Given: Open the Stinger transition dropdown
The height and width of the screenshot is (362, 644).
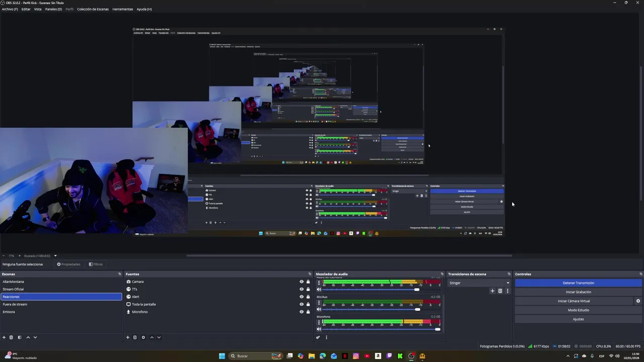Looking at the screenshot, I should point(479,283).
